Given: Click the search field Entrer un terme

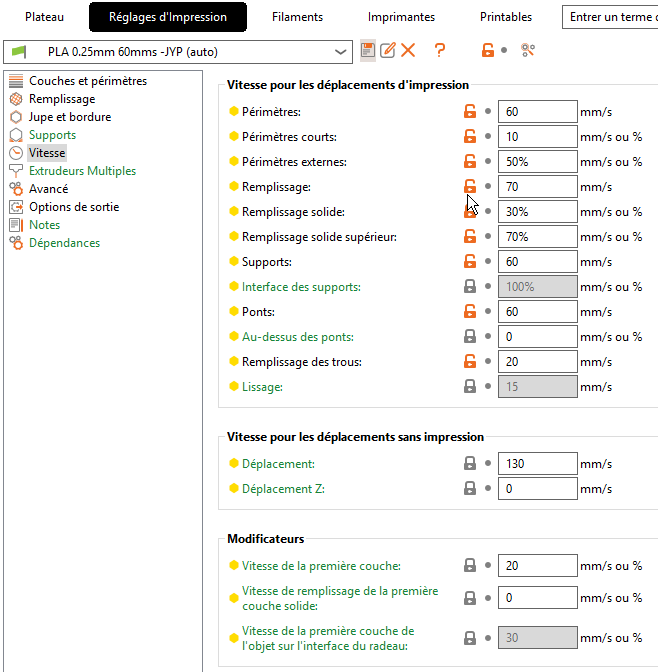Looking at the screenshot, I should [x=610, y=17].
